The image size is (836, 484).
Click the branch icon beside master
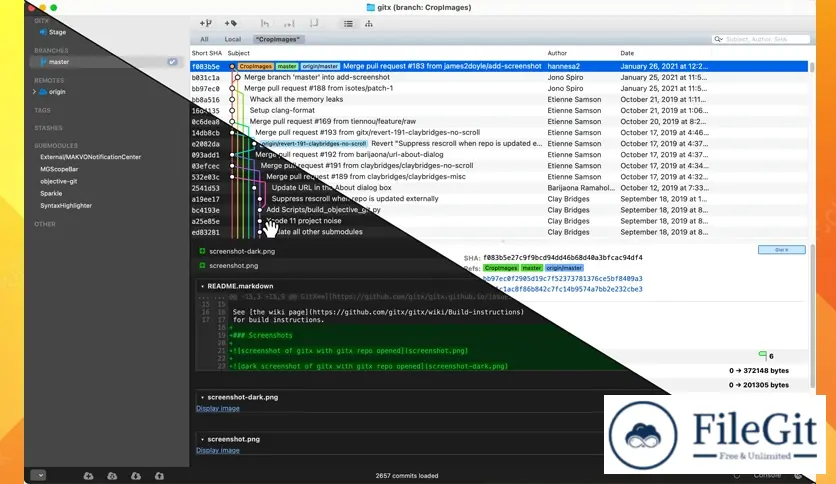(43, 62)
